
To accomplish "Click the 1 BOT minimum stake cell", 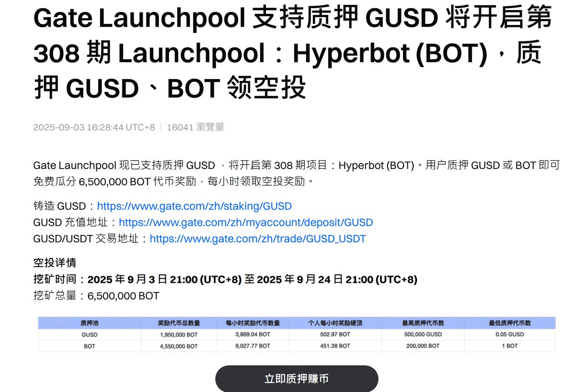I will click(510, 346).
